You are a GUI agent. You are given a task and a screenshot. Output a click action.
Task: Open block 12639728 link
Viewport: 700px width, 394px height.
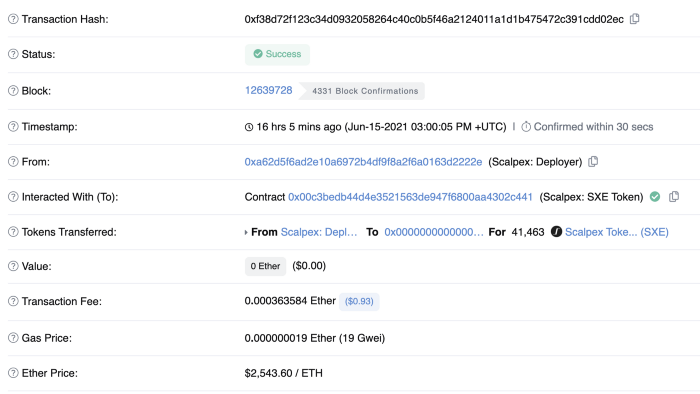coord(268,90)
